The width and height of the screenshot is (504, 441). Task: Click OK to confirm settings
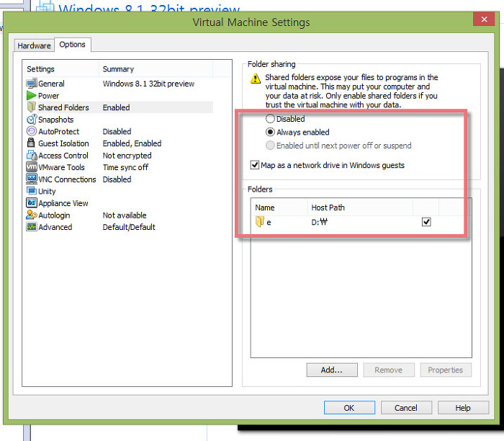click(348, 408)
